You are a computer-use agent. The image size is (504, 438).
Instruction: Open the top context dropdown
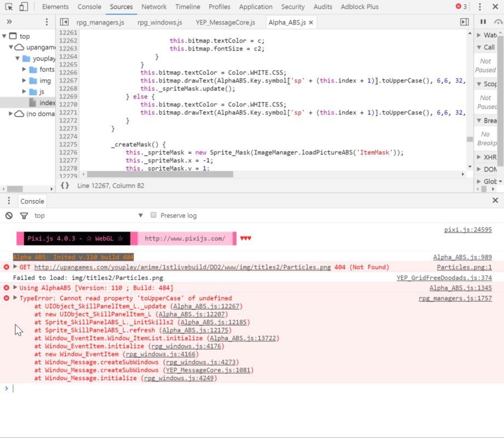pos(88,216)
